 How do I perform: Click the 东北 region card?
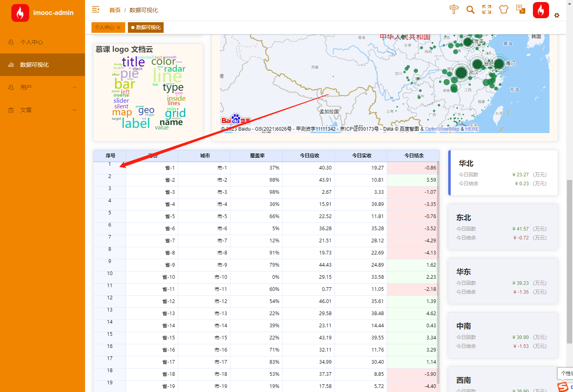pos(503,227)
